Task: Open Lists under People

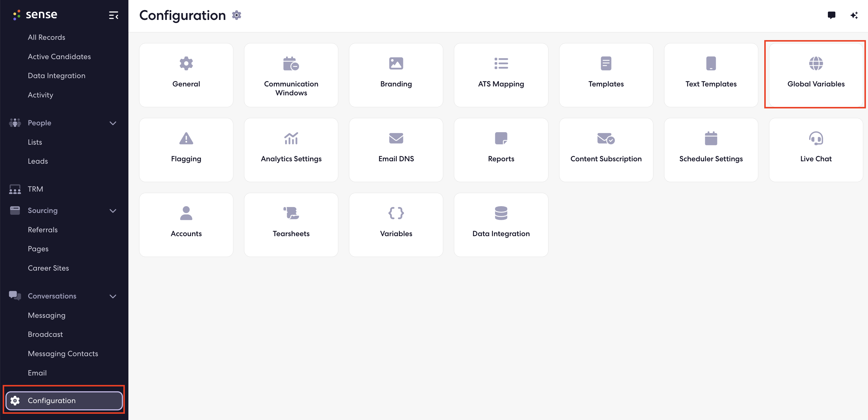Action: tap(35, 142)
